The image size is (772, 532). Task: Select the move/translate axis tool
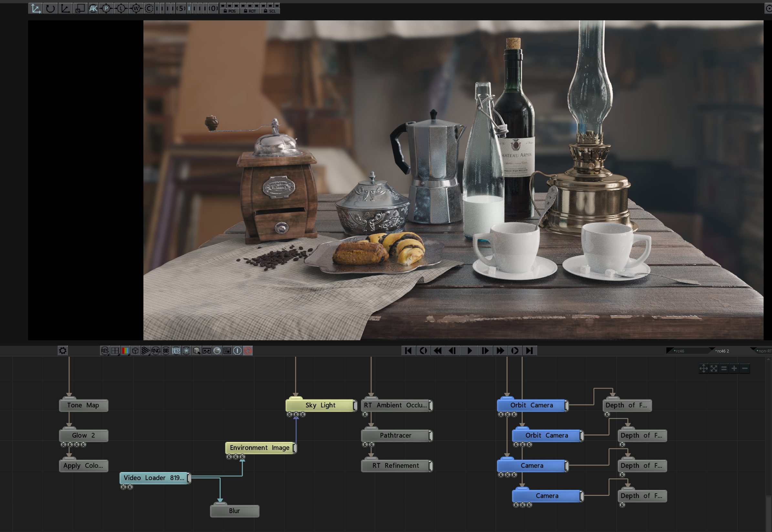35,9
